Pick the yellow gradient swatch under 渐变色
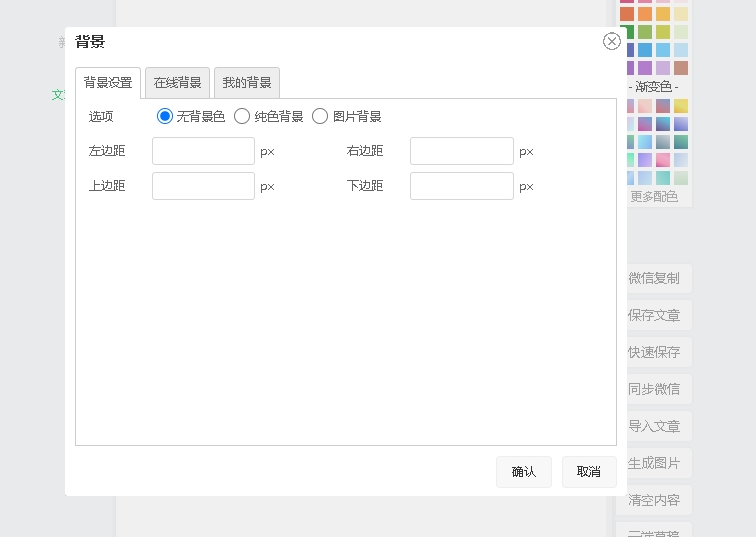This screenshot has width=756, height=537. [681, 106]
